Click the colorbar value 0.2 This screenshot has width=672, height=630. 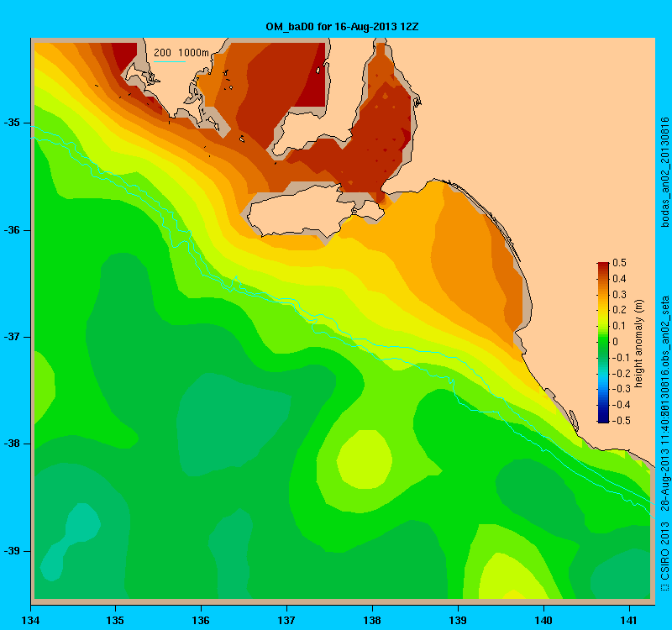619,310
